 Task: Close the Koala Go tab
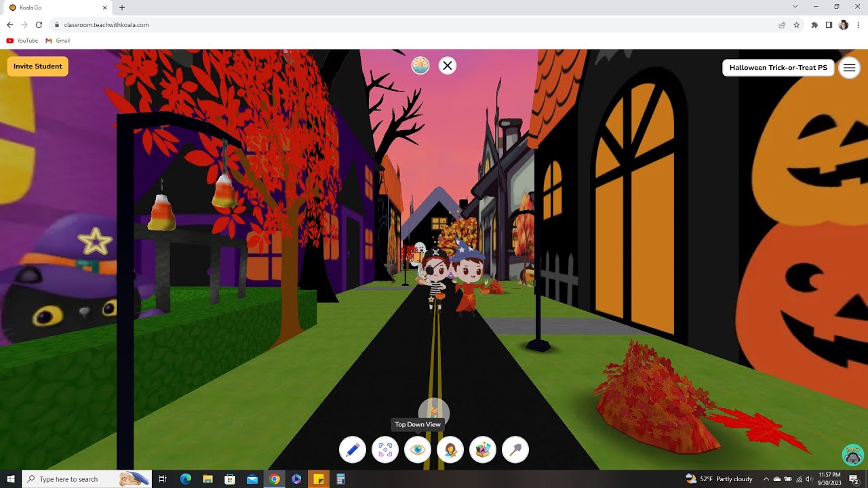(105, 7)
